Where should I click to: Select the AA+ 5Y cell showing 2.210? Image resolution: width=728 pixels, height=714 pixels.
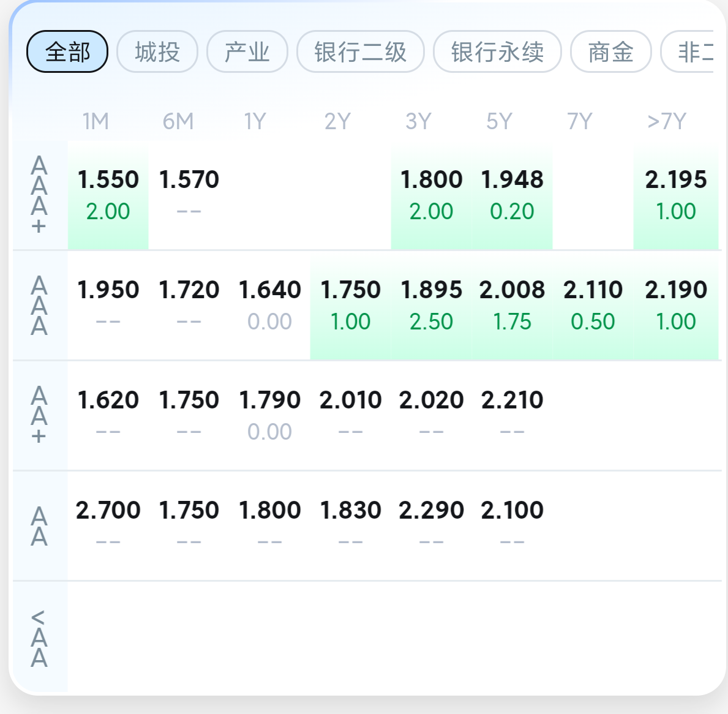[x=512, y=416]
